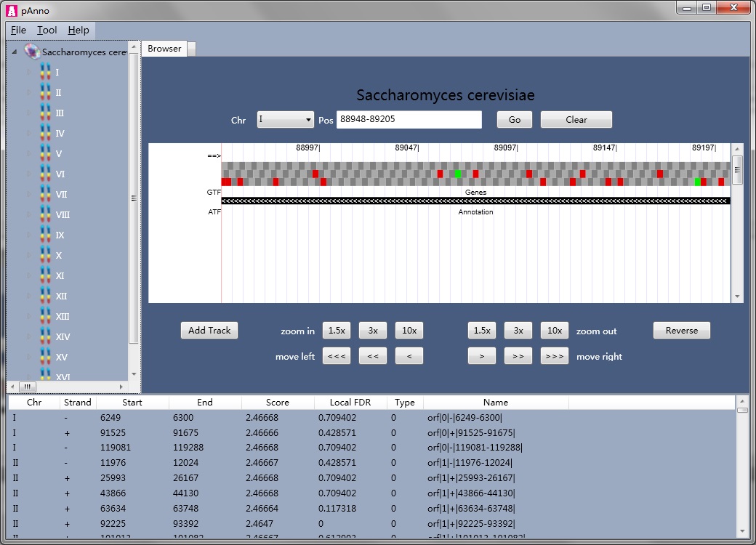Click the Reverse button
Screen dimensions: 756x545
[x=681, y=330]
